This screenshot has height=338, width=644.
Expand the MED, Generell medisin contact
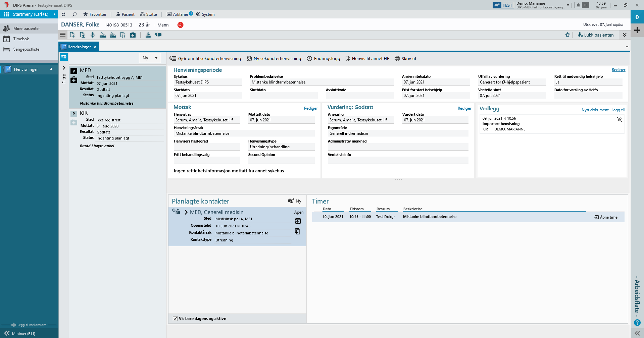(x=186, y=212)
